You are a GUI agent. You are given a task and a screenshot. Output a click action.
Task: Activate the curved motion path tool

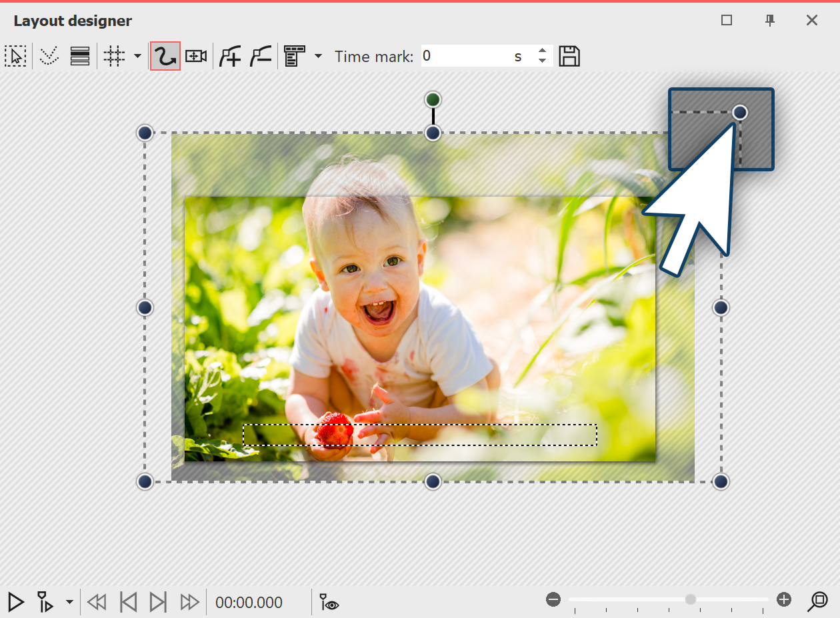pyautogui.click(x=165, y=56)
